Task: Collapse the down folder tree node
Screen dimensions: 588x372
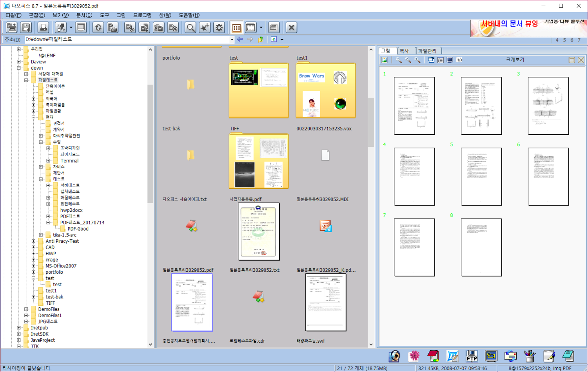Action: click(19, 68)
